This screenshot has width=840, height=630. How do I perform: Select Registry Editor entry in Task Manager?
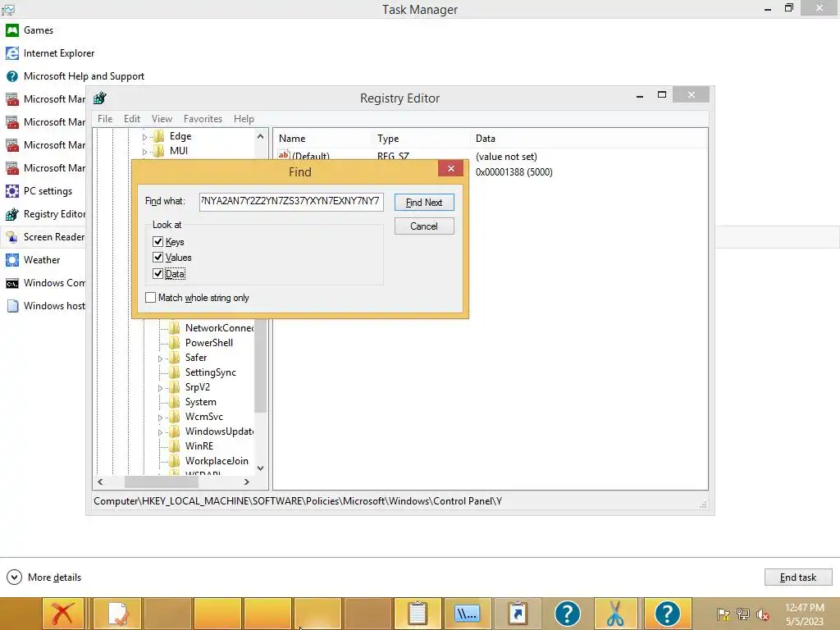click(46, 214)
